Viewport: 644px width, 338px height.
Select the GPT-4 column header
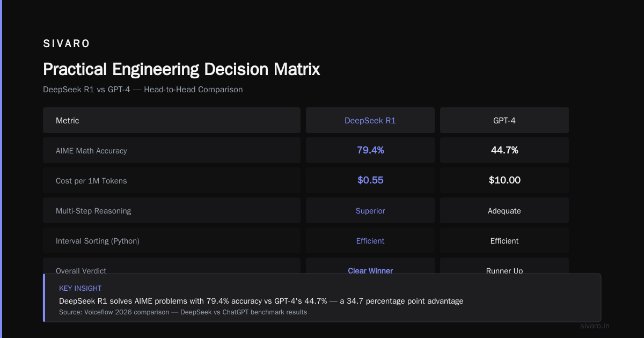504,120
